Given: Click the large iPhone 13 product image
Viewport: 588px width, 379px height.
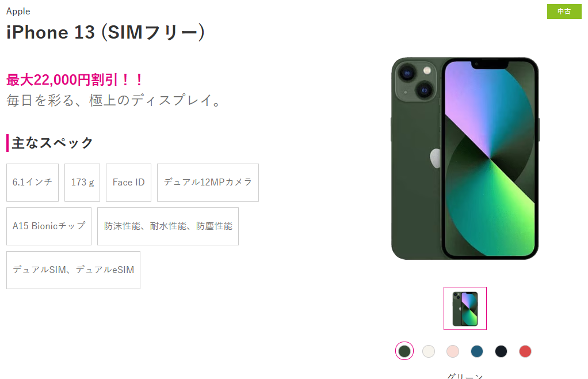Looking at the screenshot, I should (465, 158).
